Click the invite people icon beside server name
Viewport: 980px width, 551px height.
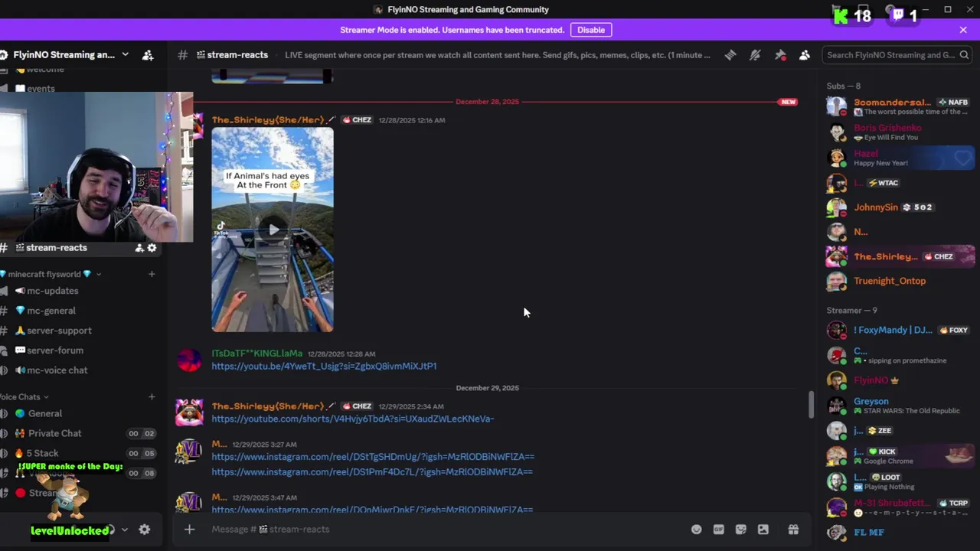pyautogui.click(x=148, y=55)
